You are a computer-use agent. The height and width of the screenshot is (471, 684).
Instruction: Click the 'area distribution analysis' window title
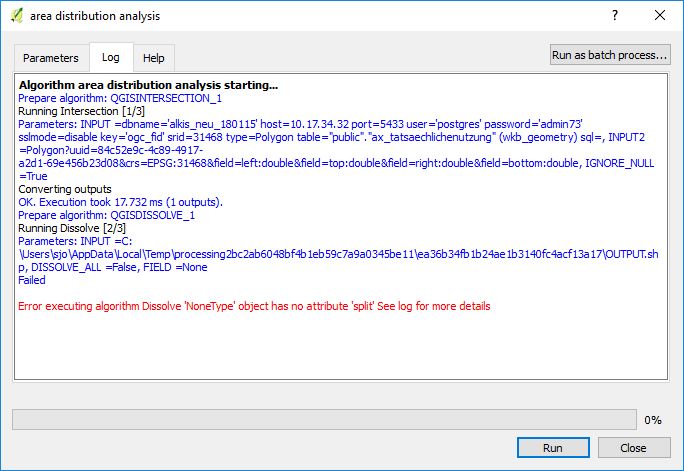[x=95, y=16]
